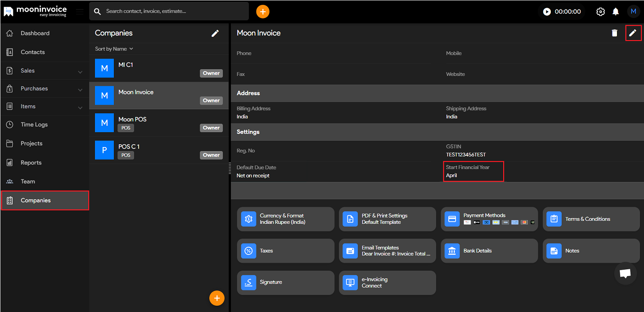The height and width of the screenshot is (312, 644).
Task: Open the user profile avatar M
Action: 633,12
